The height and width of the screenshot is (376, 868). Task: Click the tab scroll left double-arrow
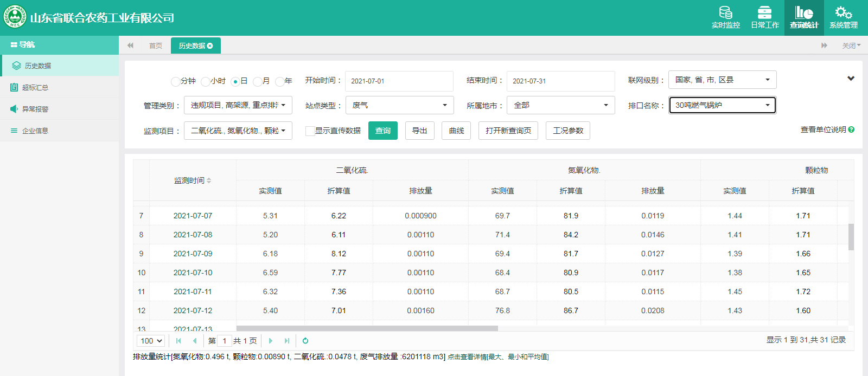130,46
